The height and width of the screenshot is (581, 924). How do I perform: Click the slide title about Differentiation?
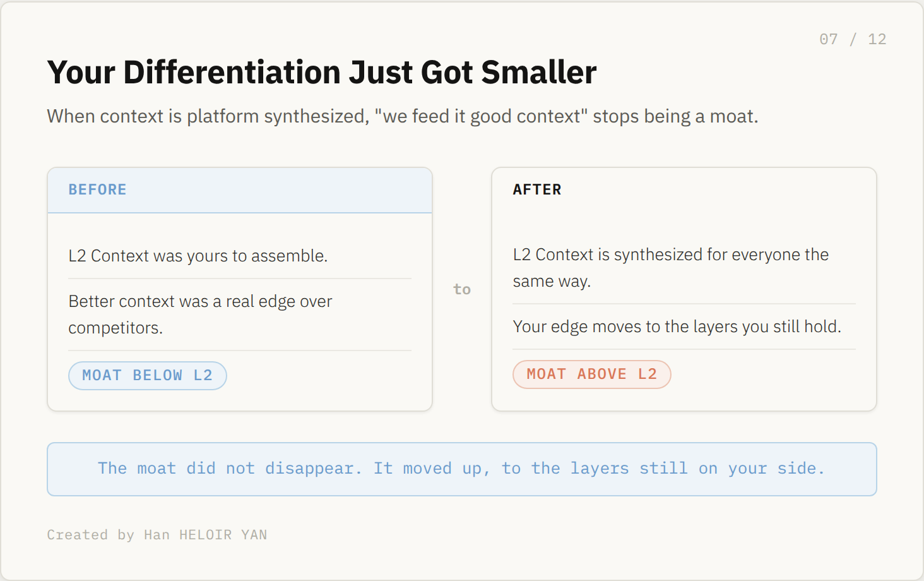click(x=322, y=72)
